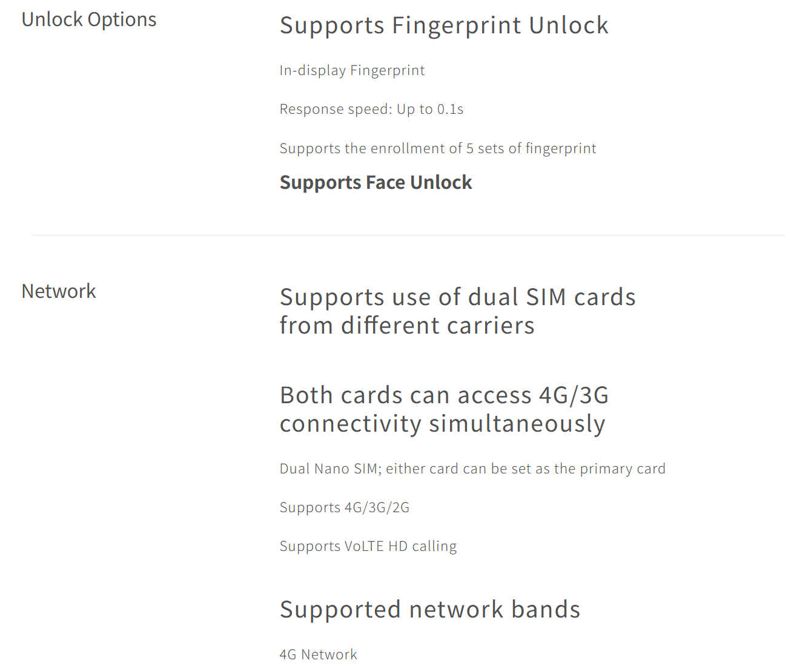Click the from different carriers text
Screen dimensions: 811x672
click(407, 326)
